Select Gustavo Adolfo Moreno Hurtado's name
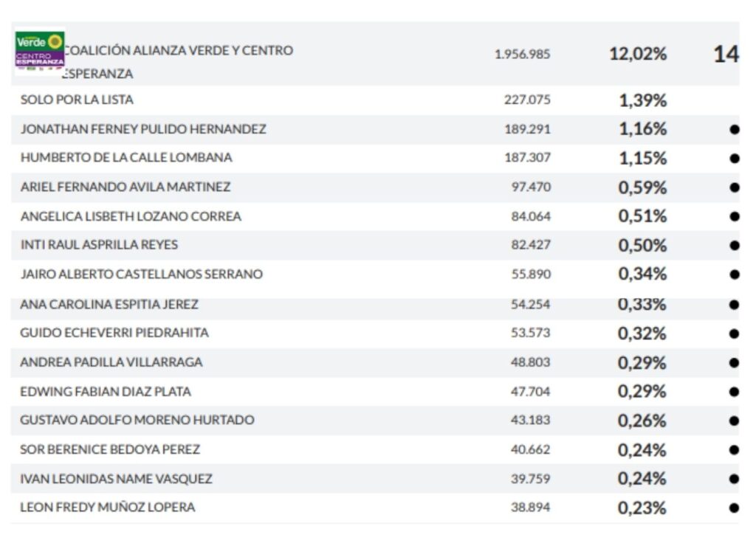The image size is (756, 549). pos(137,420)
